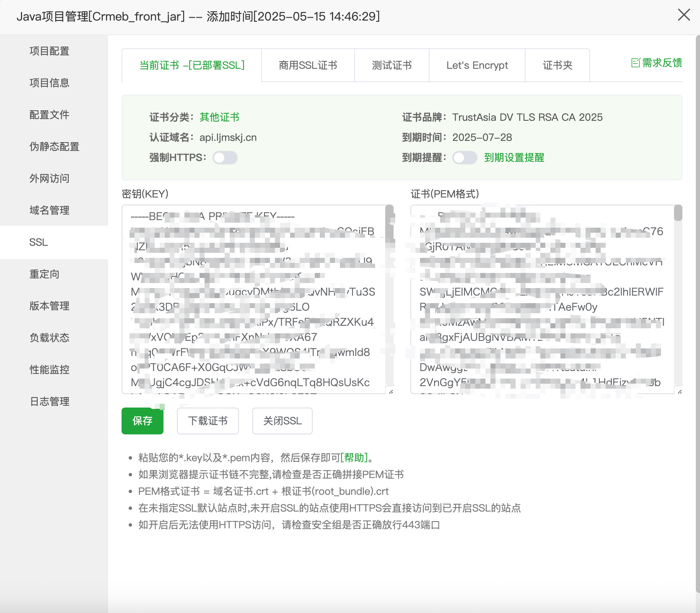The image size is (700, 613).
Task: Open 域名管理 in the sidebar
Action: (x=49, y=210)
